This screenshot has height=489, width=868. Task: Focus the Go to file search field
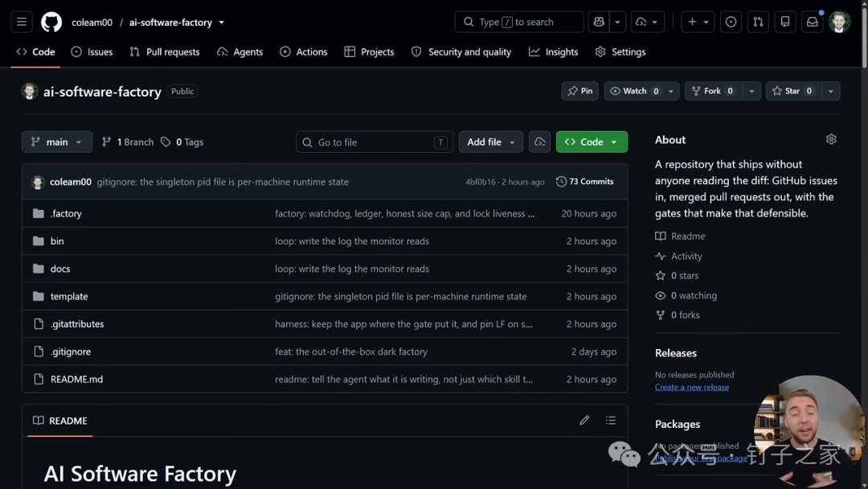click(375, 142)
